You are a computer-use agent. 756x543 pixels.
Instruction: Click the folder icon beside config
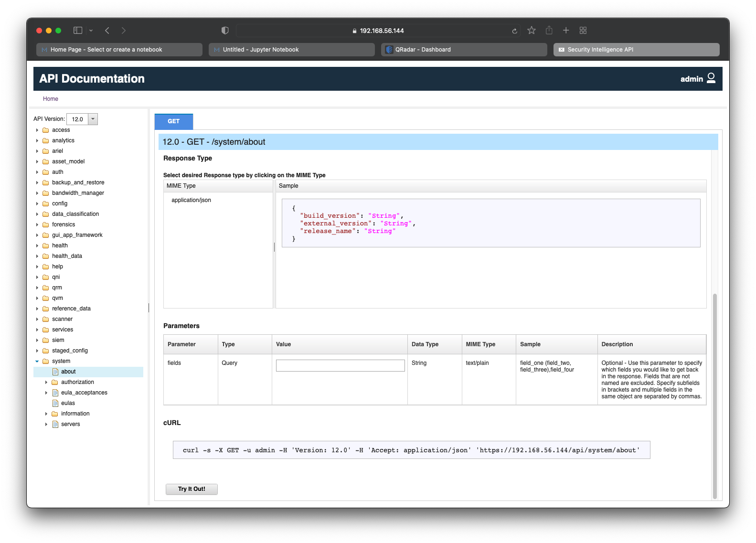click(46, 203)
